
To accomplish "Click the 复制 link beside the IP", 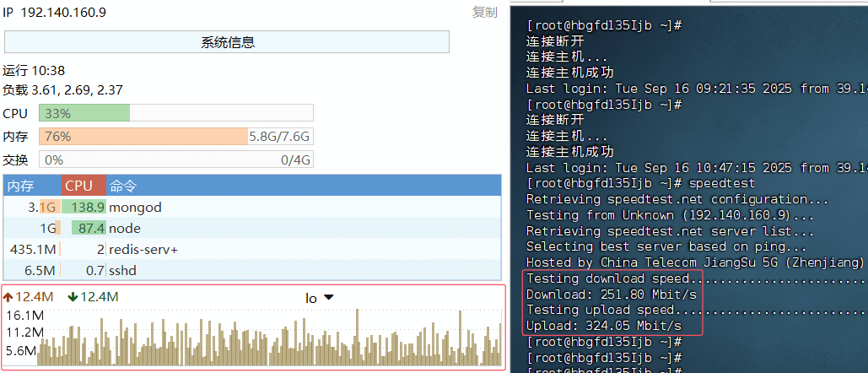I will 484,13.
